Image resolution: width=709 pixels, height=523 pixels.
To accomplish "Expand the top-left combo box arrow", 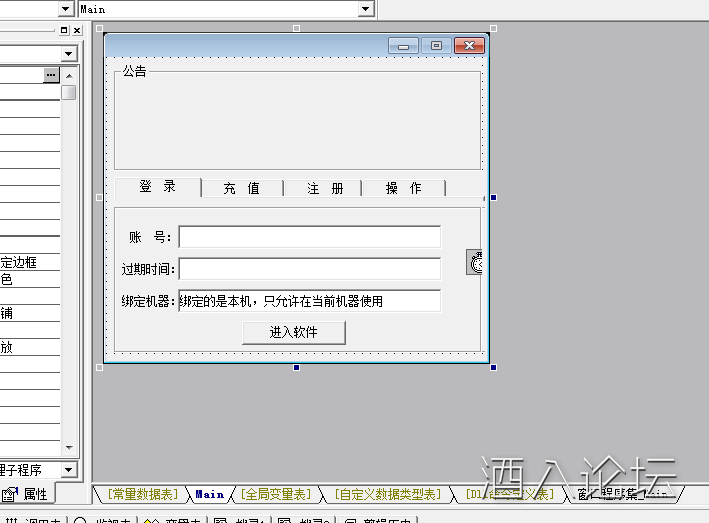I will point(66,9).
